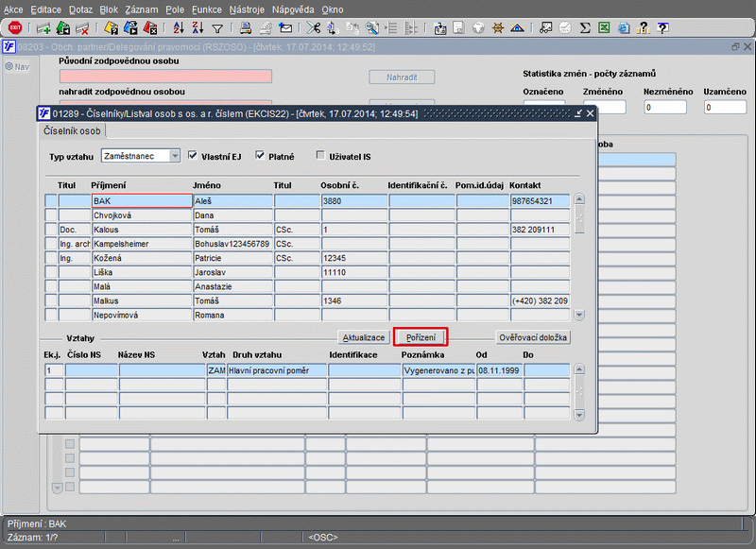Click the Aktualizace button
Screen dimensions: 756x549
point(364,337)
